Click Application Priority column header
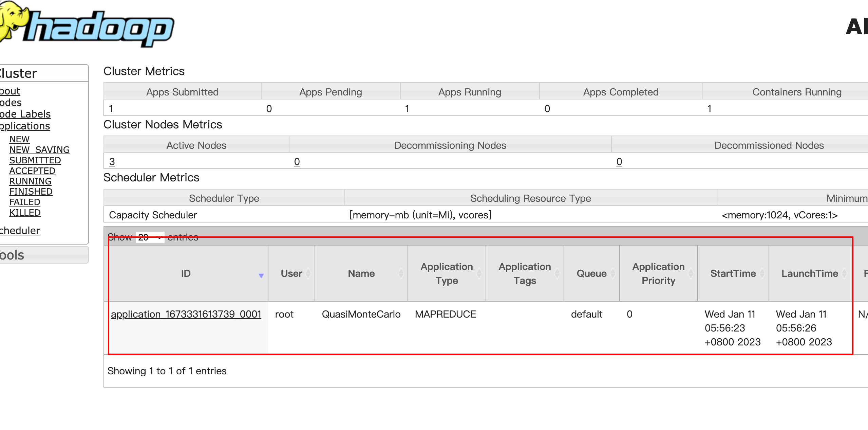Image resolution: width=868 pixels, height=430 pixels. (658, 273)
